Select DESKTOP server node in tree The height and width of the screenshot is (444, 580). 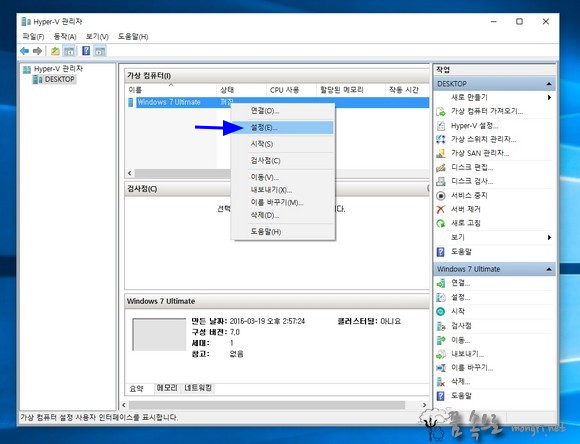click(60, 79)
